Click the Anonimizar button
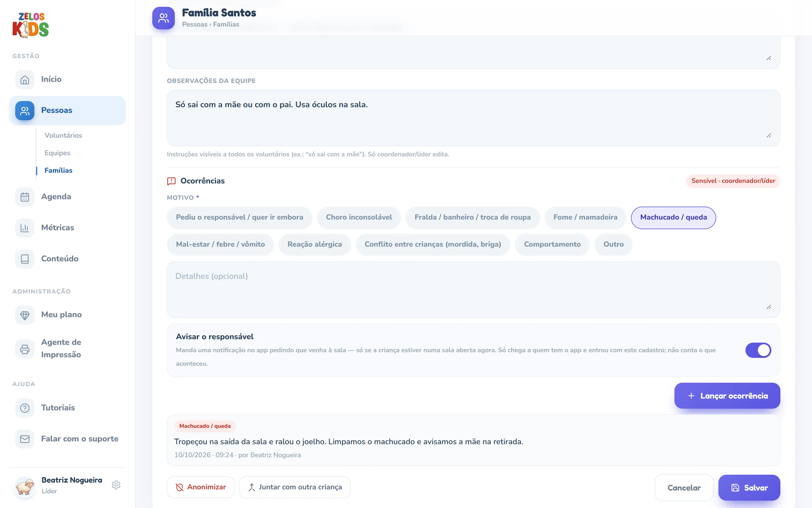 click(201, 487)
